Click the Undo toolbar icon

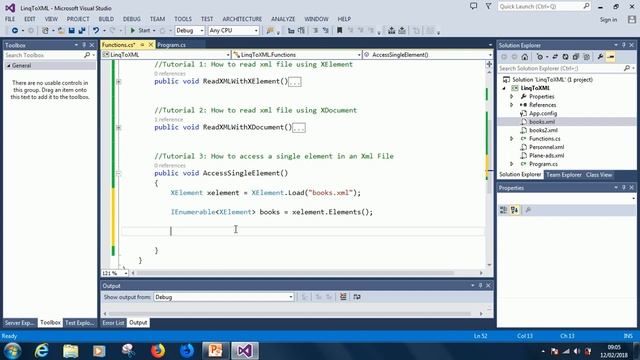coord(96,31)
